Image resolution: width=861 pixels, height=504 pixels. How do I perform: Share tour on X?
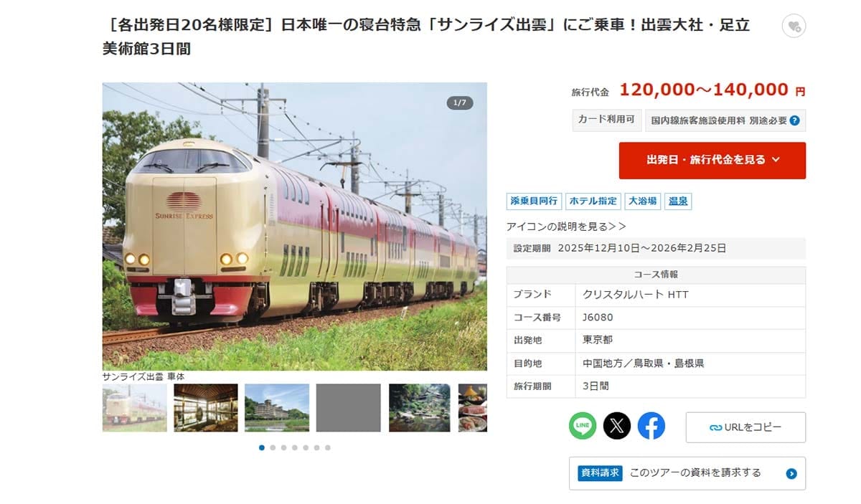click(x=617, y=426)
